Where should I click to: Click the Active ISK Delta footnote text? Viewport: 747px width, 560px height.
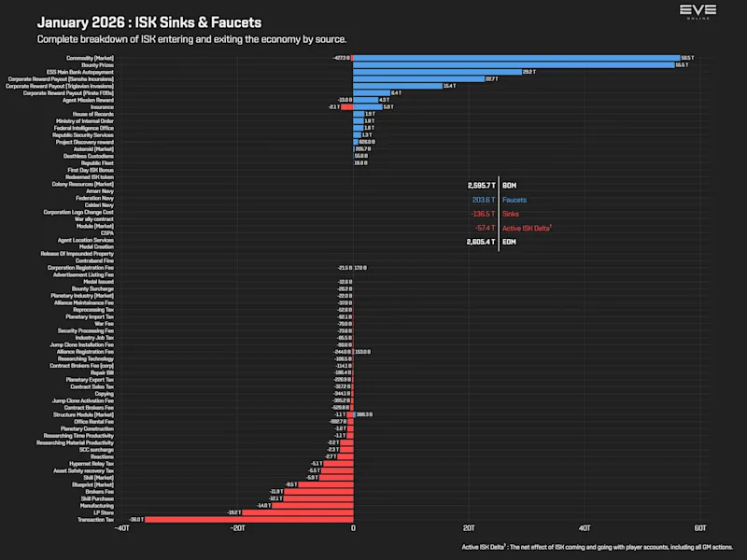[x=597, y=547]
